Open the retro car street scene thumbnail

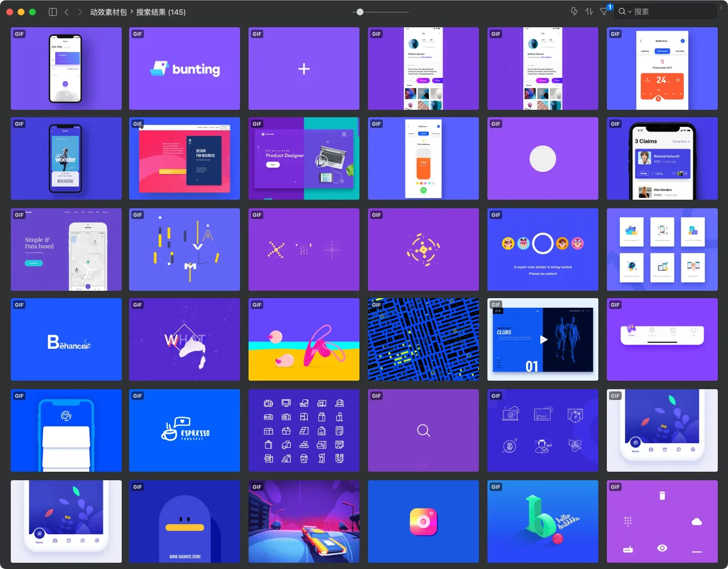304,522
